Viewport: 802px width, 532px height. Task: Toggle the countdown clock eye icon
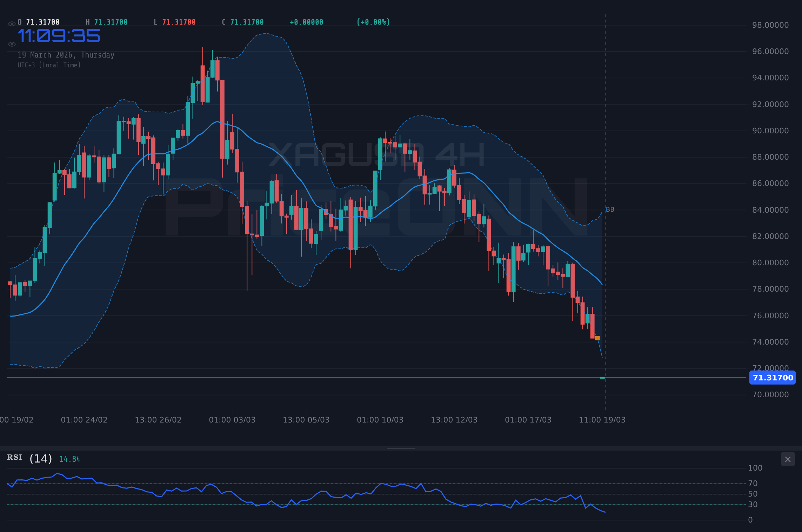[x=12, y=44]
